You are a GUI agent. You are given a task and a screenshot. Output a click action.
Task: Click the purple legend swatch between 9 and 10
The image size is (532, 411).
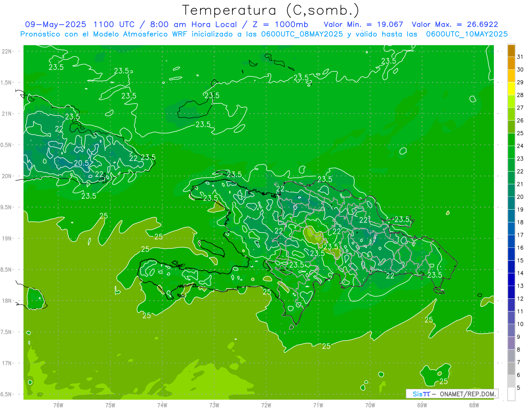[511, 331]
